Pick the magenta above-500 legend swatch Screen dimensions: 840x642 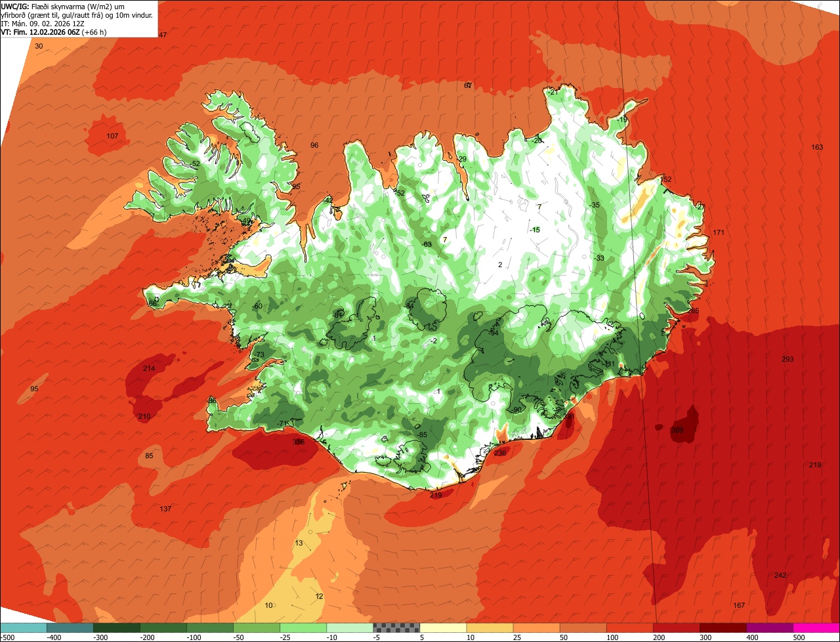point(816,628)
